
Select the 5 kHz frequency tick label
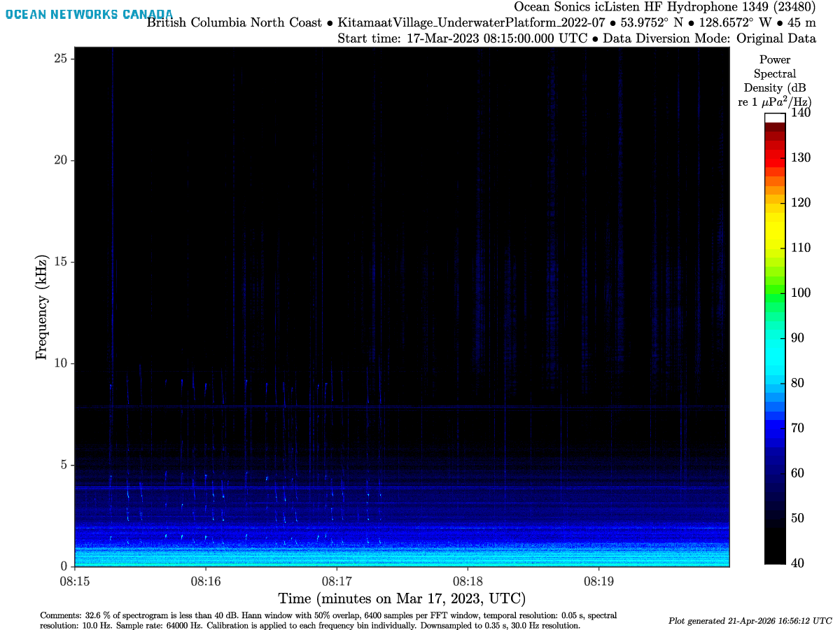point(63,465)
